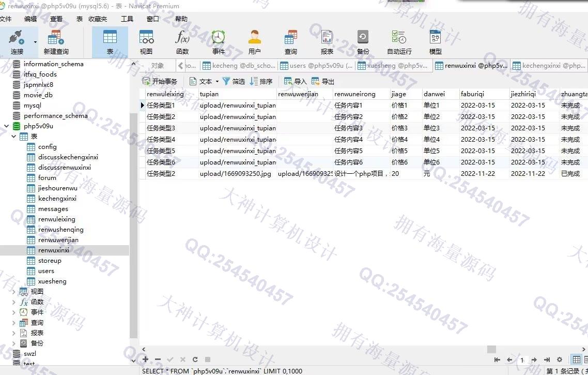
Task: Open the 文件 menu
Action: click(6, 19)
